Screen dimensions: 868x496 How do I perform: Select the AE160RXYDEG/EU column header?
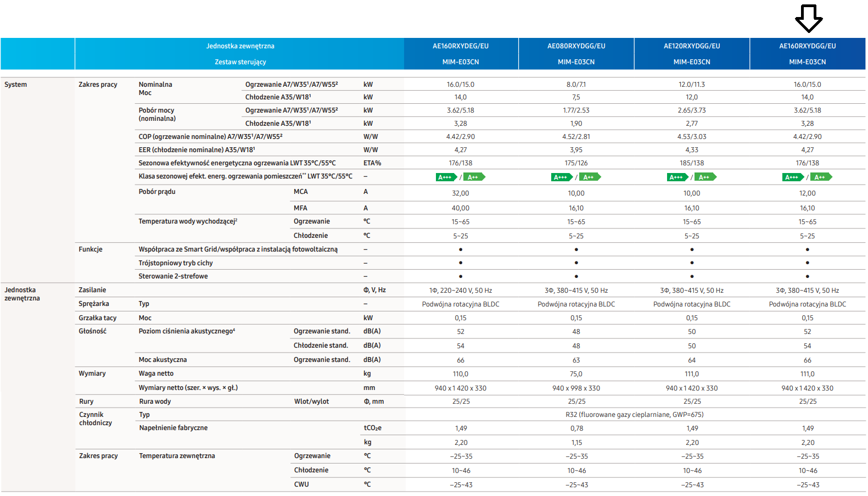coord(461,46)
